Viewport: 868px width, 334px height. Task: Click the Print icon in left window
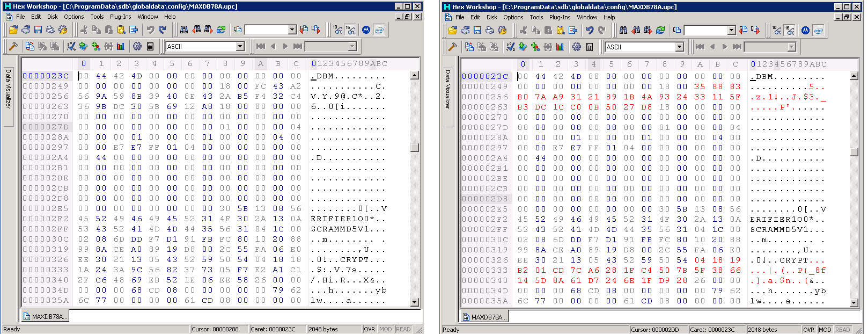pos(50,30)
